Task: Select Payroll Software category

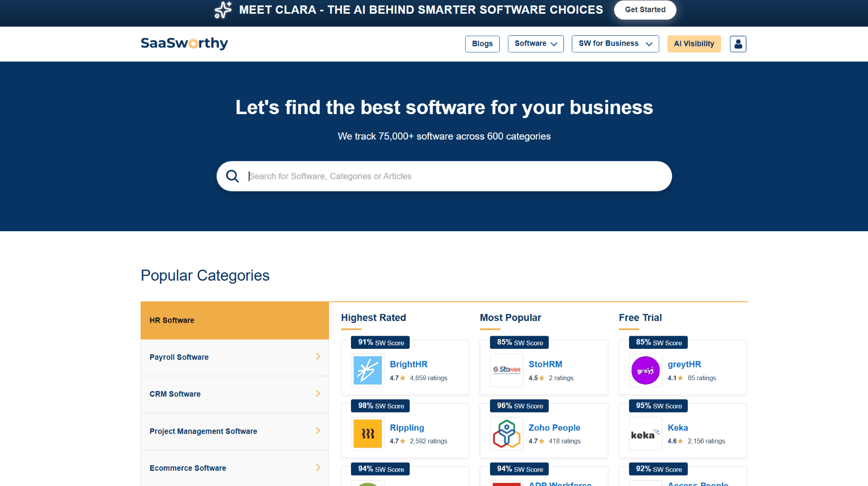Action: [x=235, y=357]
